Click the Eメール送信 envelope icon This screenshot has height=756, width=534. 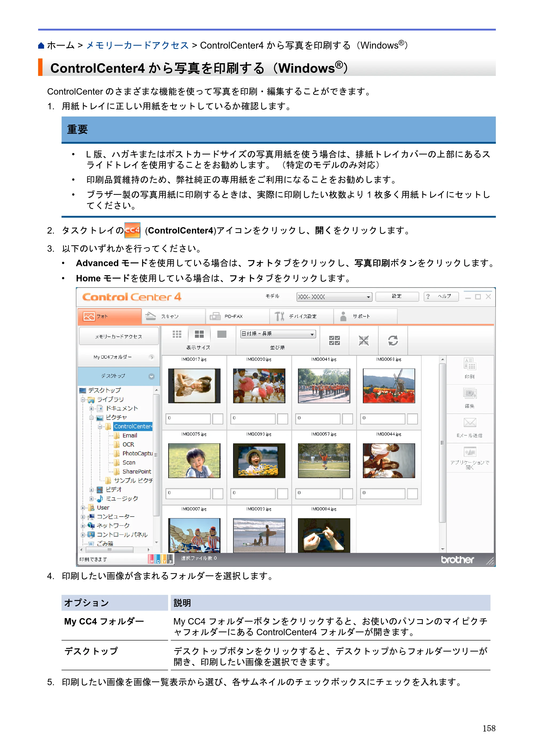point(469,422)
